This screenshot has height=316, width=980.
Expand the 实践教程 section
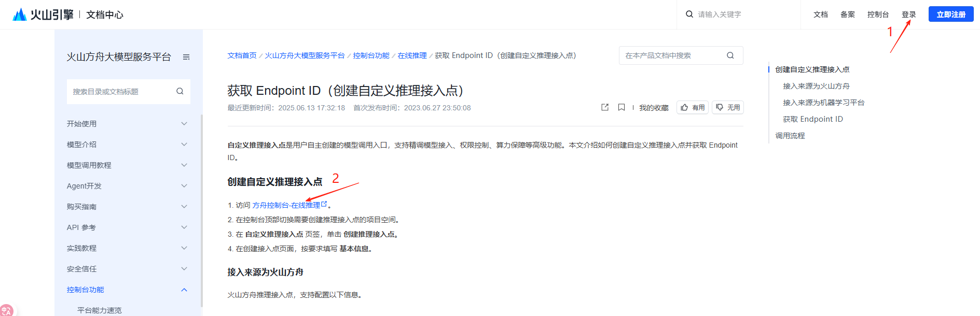tap(184, 248)
